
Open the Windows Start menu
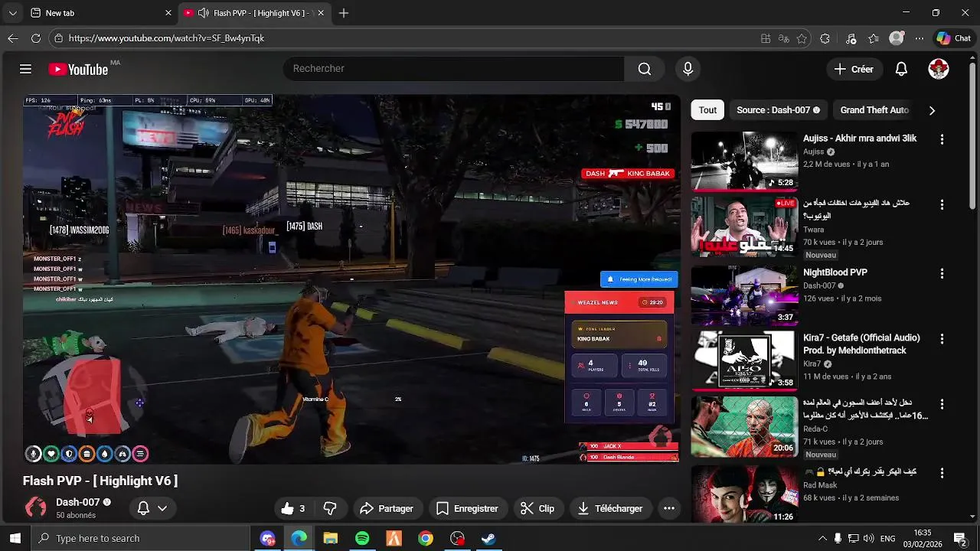coord(15,538)
